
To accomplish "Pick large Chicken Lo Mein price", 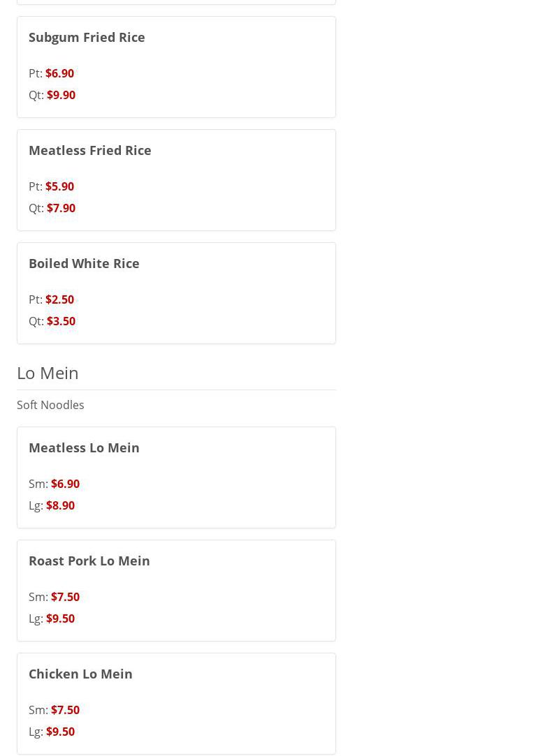I will click(x=60, y=732).
